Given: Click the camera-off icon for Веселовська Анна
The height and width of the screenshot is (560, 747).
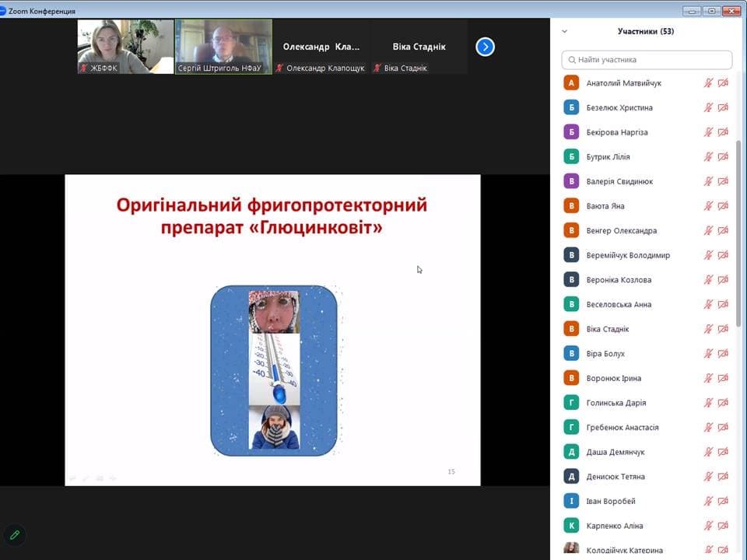Looking at the screenshot, I should [723, 304].
